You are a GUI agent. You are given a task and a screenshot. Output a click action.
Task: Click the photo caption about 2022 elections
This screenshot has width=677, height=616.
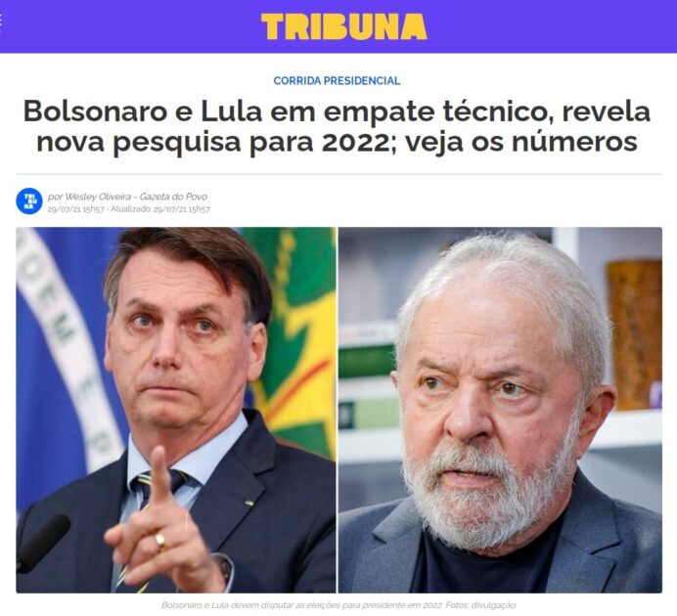[301, 605]
